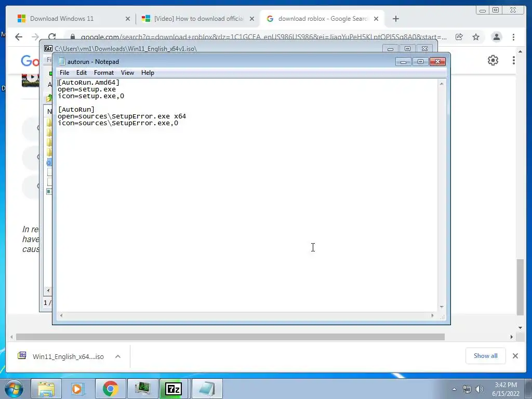Open the network tray icon

467,389
